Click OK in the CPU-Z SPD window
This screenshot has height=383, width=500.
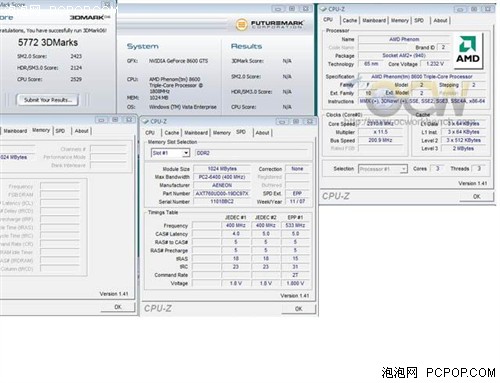point(299,309)
